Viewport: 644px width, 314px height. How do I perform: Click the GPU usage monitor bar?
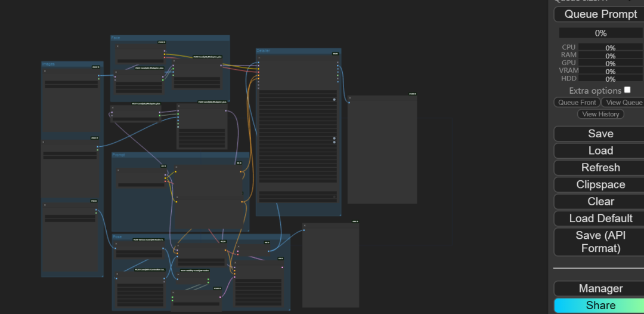(x=610, y=63)
